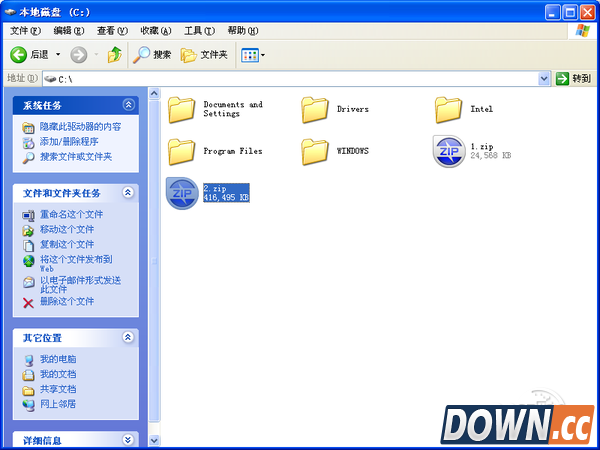Open 我的文档 in other places

tap(58, 374)
